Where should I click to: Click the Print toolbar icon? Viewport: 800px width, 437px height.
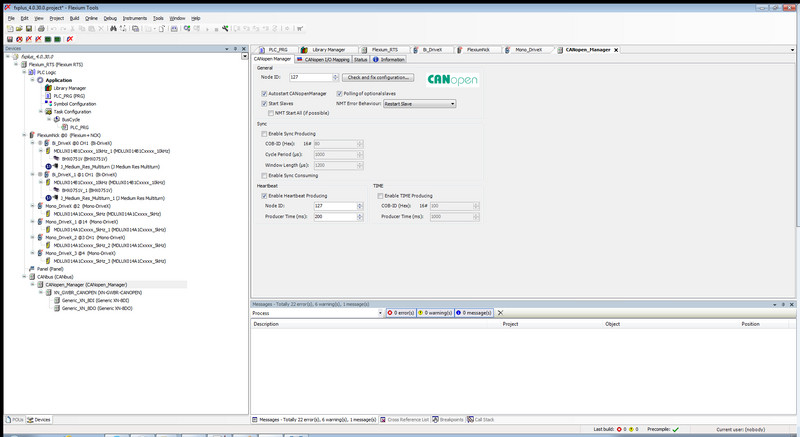pos(39,28)
